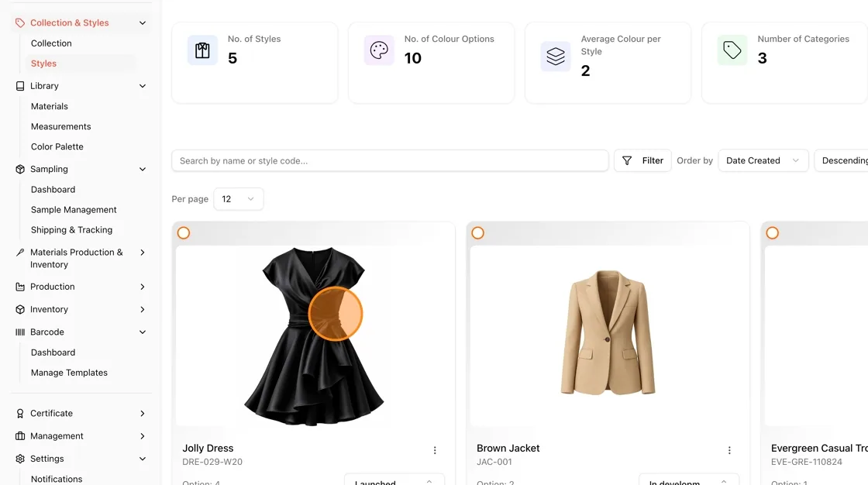Viewport: 868px width, 485px height.
Task: Click the Filter button
Action: (x=642, y=160)
